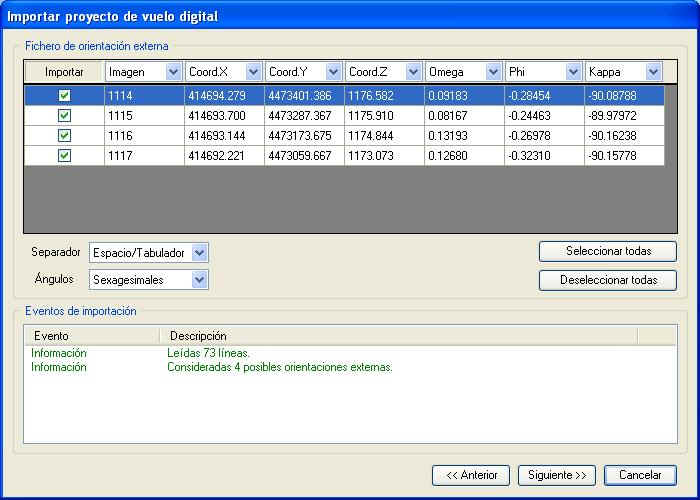Click Coord.X value 414693.700
The image size is (700, 500).
(x=225, y=116)
